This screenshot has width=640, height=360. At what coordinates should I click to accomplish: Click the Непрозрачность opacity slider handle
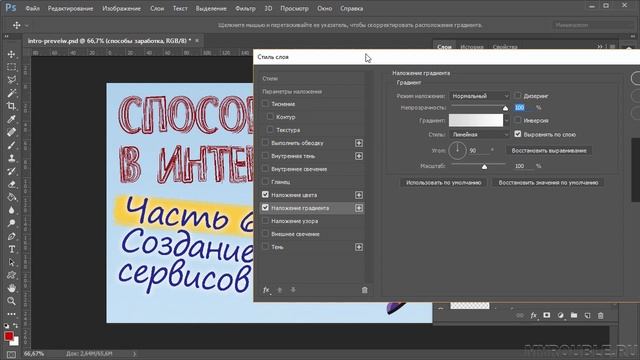pos(505,108)
